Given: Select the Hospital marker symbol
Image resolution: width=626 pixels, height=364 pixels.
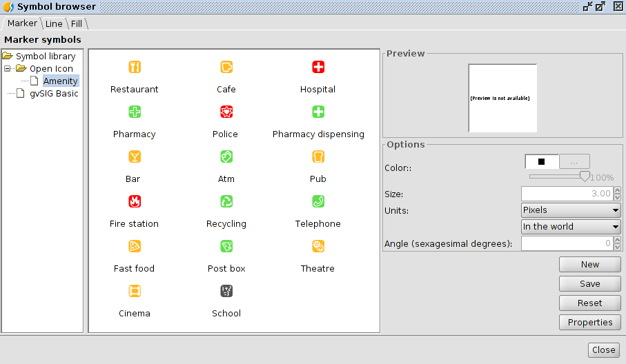Looking at the screenshot, I should click(x=318, y=68).
